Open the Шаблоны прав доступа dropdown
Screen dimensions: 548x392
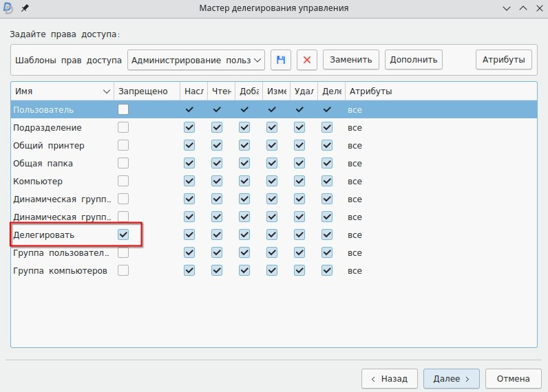[196, 60]
